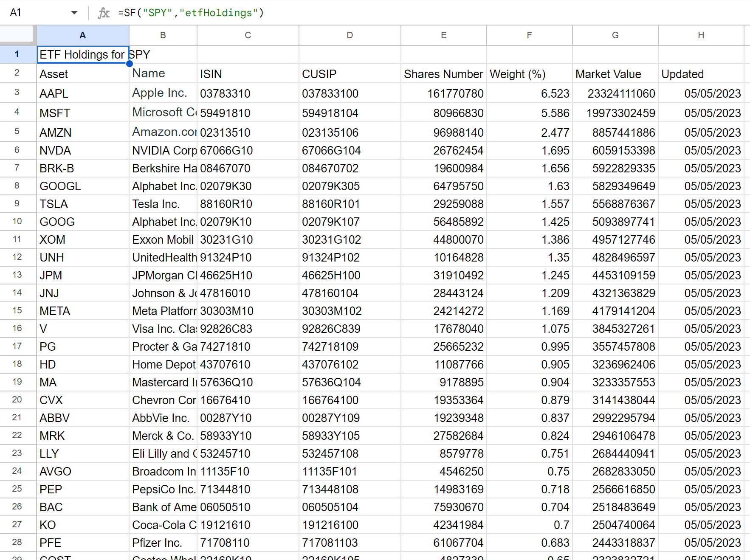
Task: Click weight cell '6.523' for AAPL
Action: click(x=530, y=93)
